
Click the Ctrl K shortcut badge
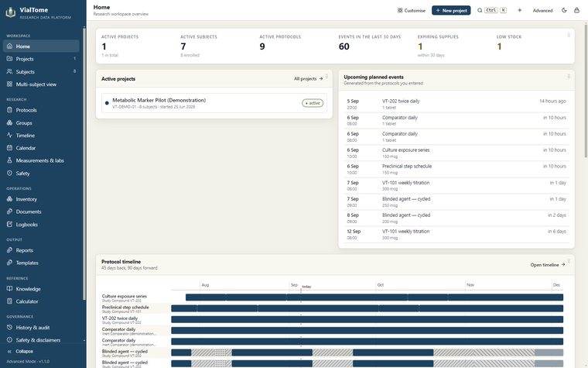[496, 11]
